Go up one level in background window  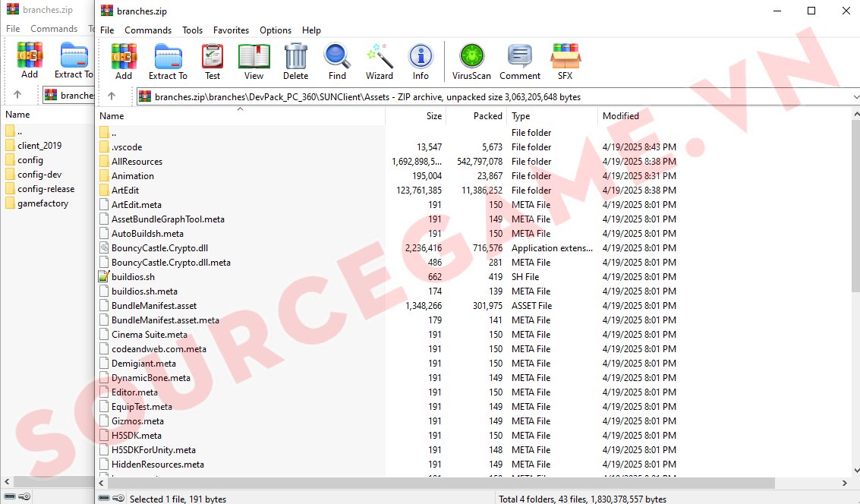17,95
